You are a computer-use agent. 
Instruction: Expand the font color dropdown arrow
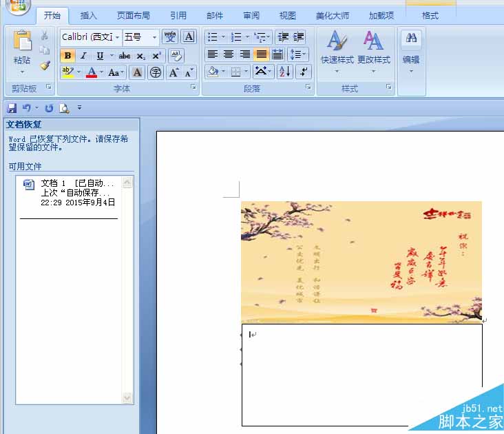point(102,72)
